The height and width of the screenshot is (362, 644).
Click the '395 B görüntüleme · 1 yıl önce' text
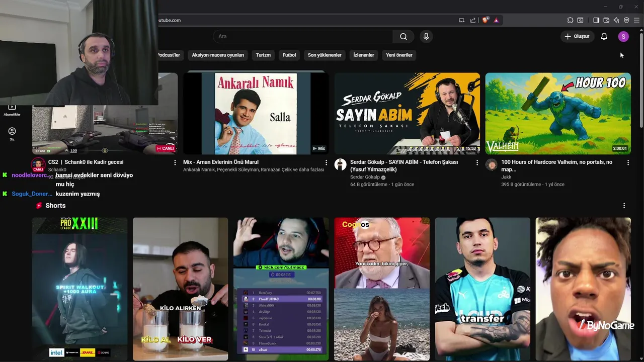(x=533, y=185)
